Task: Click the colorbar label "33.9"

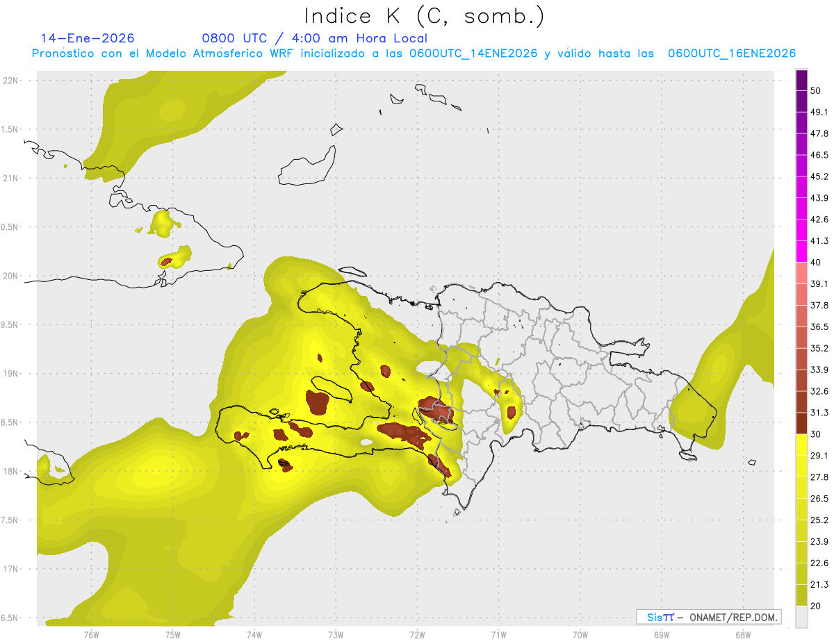Action: tap(819, 370)
